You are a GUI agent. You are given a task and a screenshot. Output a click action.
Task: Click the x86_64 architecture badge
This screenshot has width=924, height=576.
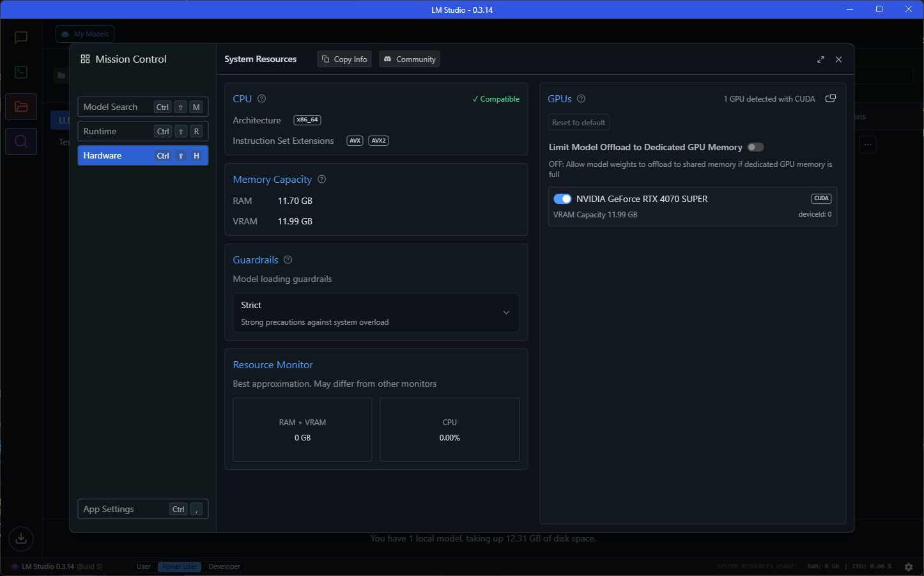pos(307,120)
